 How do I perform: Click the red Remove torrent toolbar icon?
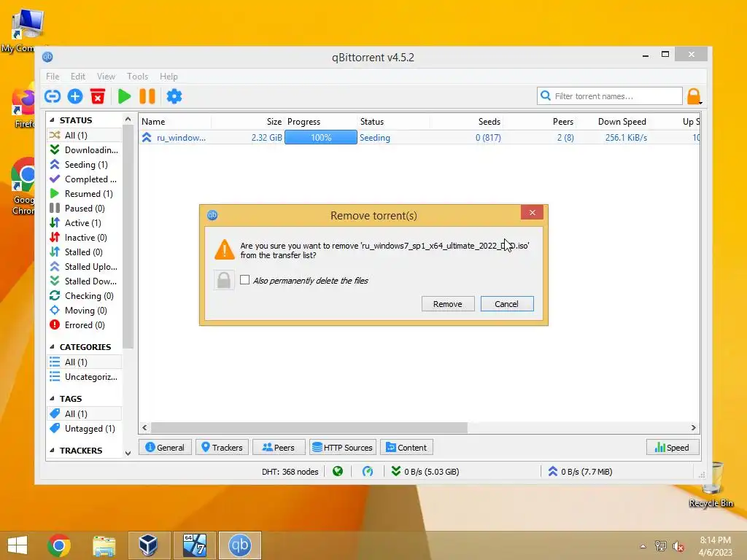98,96
